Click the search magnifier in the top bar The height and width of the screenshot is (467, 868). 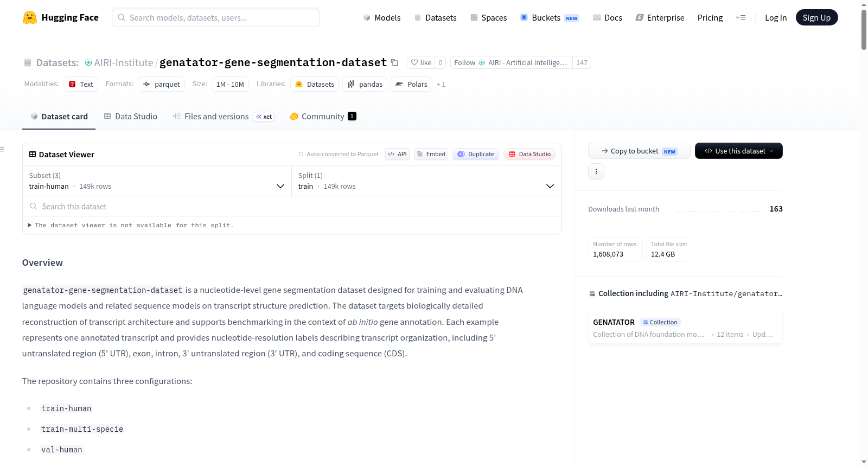[122, 17]
